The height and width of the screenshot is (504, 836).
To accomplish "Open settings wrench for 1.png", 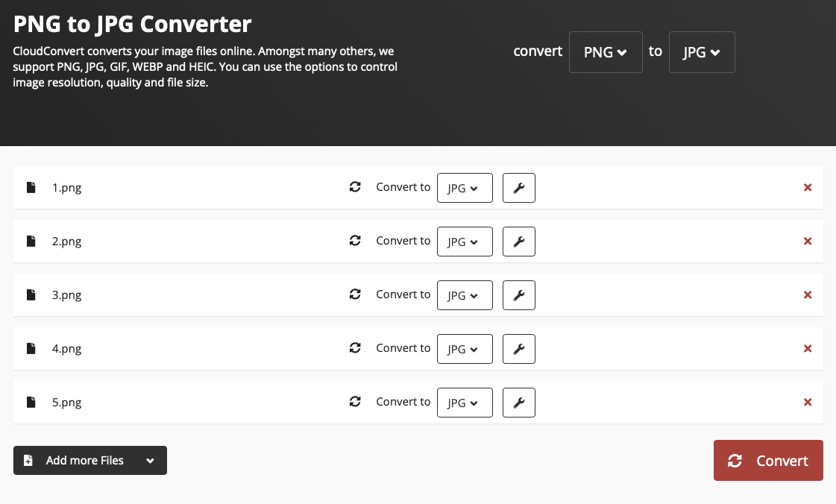I will pos(519,188).
